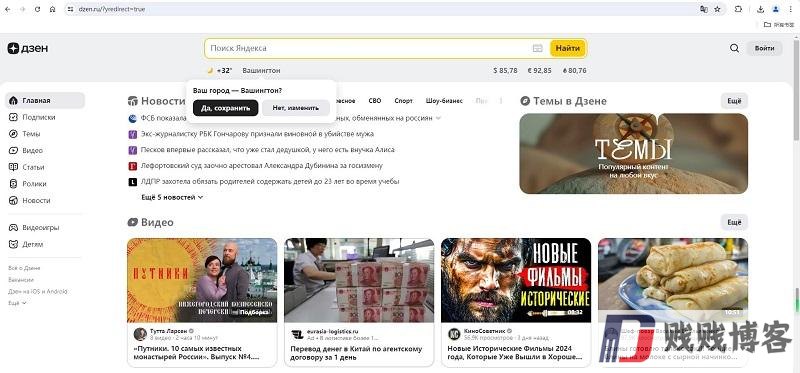The image size is (800, 373).
Task: Select the СВО news tab
Action: 374,101
